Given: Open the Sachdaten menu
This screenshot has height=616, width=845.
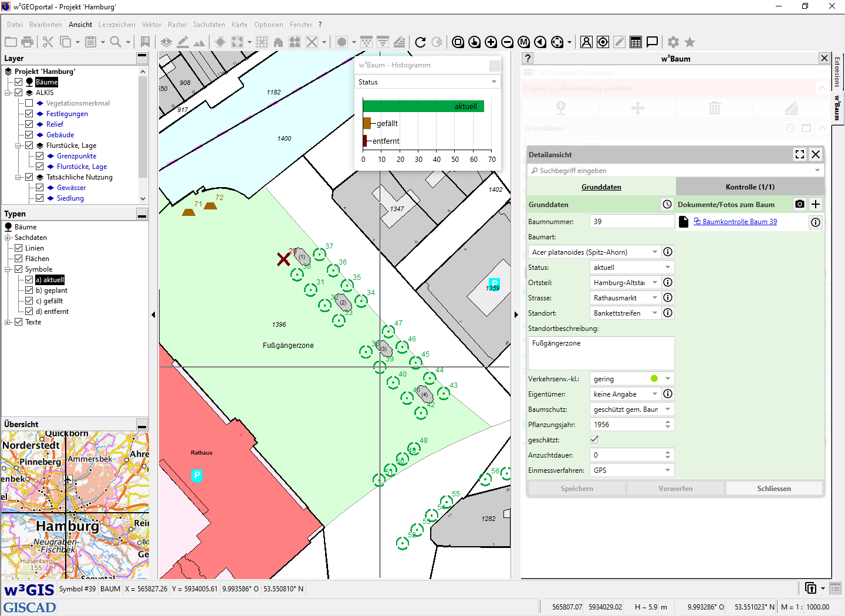Looking at the screenshot, I should (x=209, y=25).
